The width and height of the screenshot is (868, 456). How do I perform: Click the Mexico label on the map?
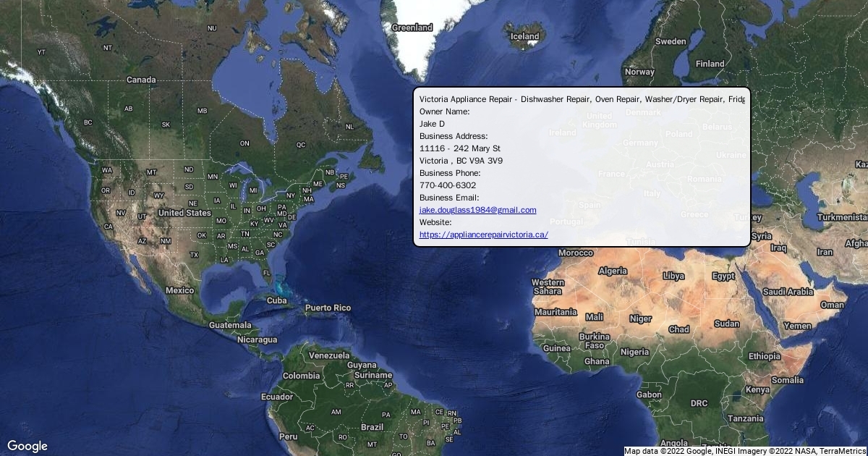click(x=179, y=290)
